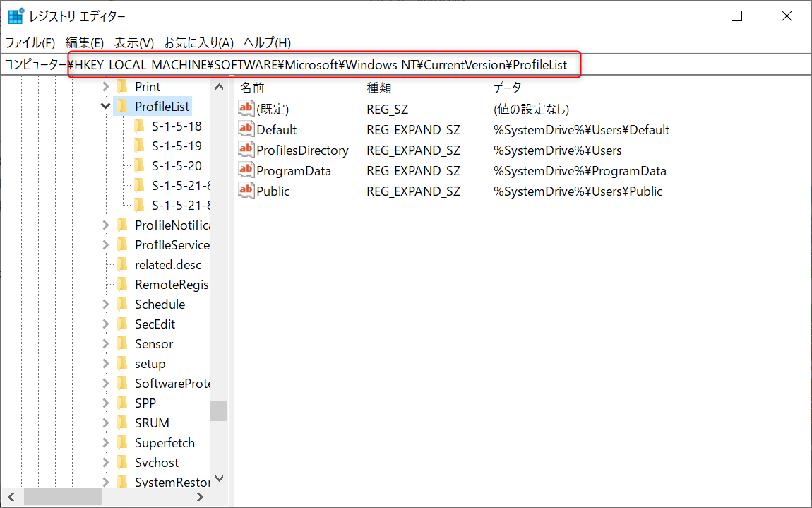Expand the Print key
Image resolution: width=812 pixels, height=508 pixels.
105,86
